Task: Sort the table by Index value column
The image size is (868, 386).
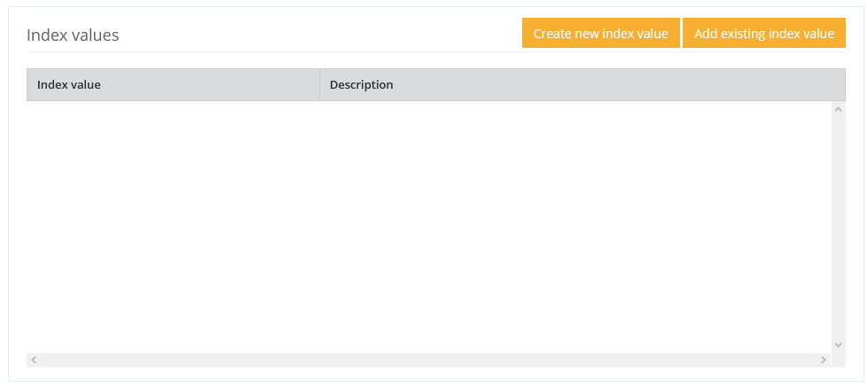Action: tap(173, 85)
